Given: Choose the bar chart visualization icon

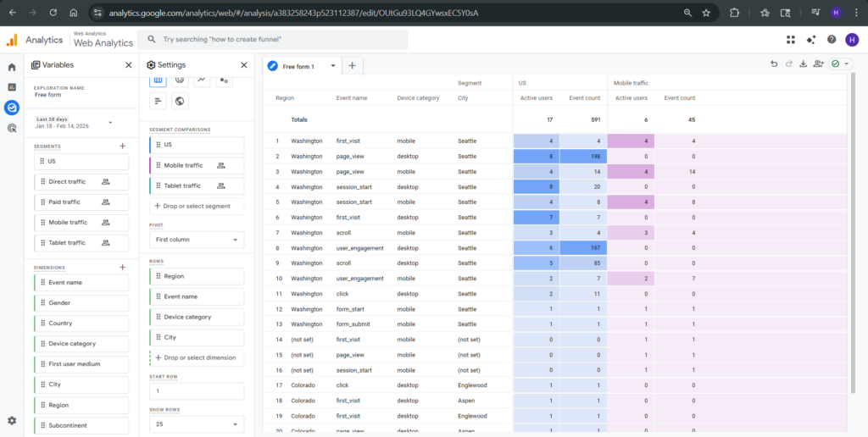Looking at the screenshot, I should pyautogui.click(x=158, y=102).
